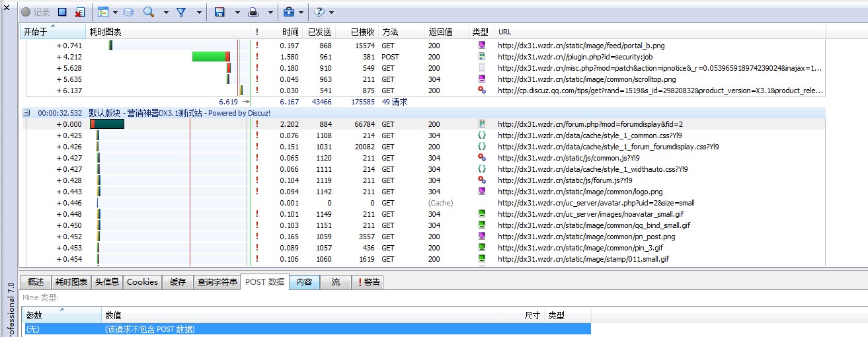Switch to the 概述 tab
The width and height of the screenshot is (868, 337).
click(x=36, y=282)
